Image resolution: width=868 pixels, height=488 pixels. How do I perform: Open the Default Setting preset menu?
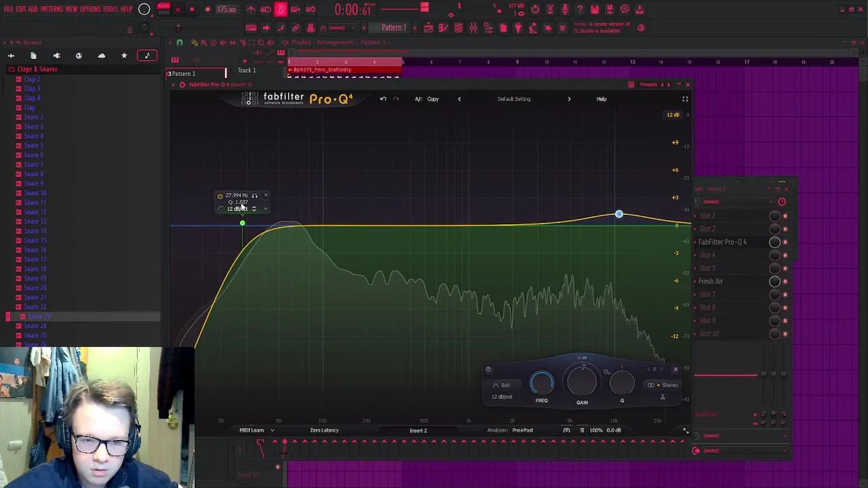pos(514,99)
